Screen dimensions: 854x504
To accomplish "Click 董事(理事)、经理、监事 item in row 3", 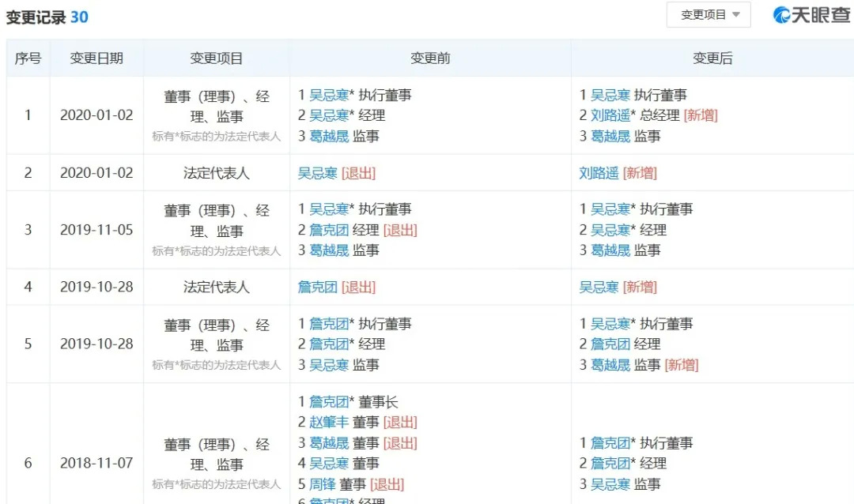I will 216,221.
